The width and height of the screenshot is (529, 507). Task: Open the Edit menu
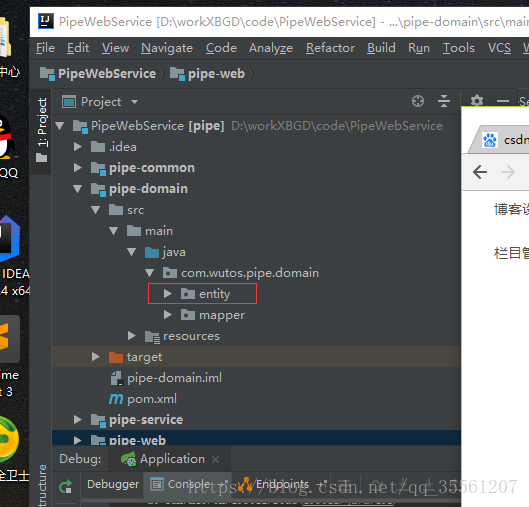pos(78,48)
